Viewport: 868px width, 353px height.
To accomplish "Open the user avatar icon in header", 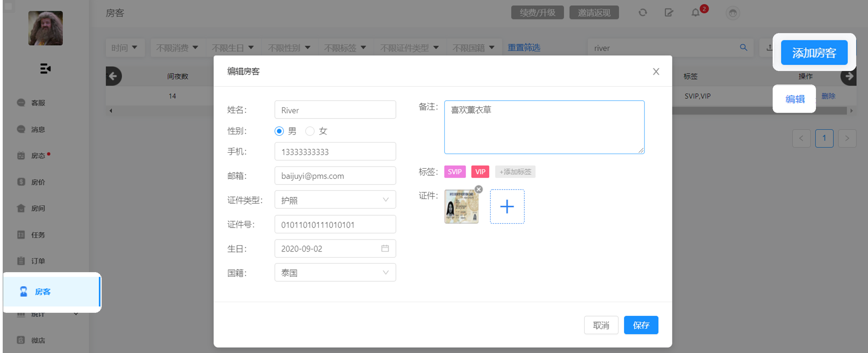I will pos(733,13).
